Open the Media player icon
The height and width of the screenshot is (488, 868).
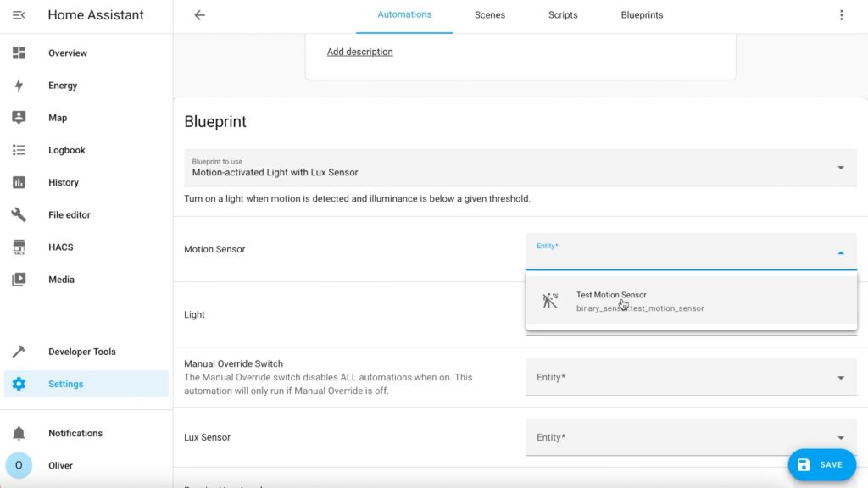[x=19, y=280]
